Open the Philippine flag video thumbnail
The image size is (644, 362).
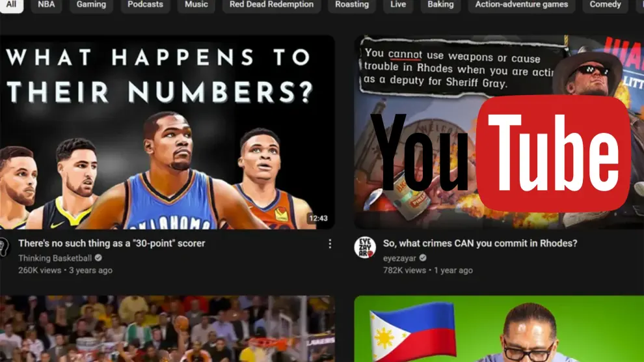click(498, 329)
